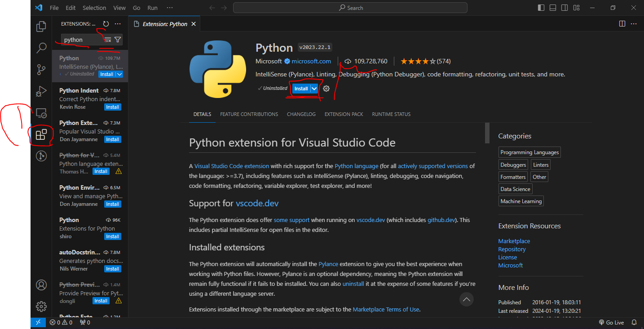
Task: Click the command center search box
Action: [350, 8]
